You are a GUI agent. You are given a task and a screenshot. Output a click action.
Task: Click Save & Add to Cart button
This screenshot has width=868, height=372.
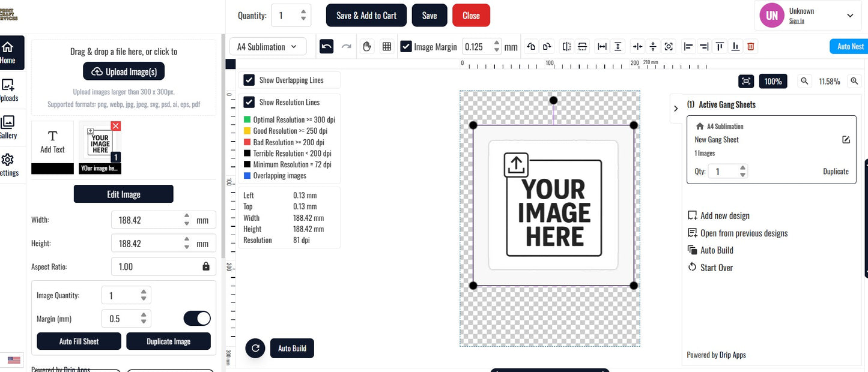pyautogui.click(x=366, y=16)
